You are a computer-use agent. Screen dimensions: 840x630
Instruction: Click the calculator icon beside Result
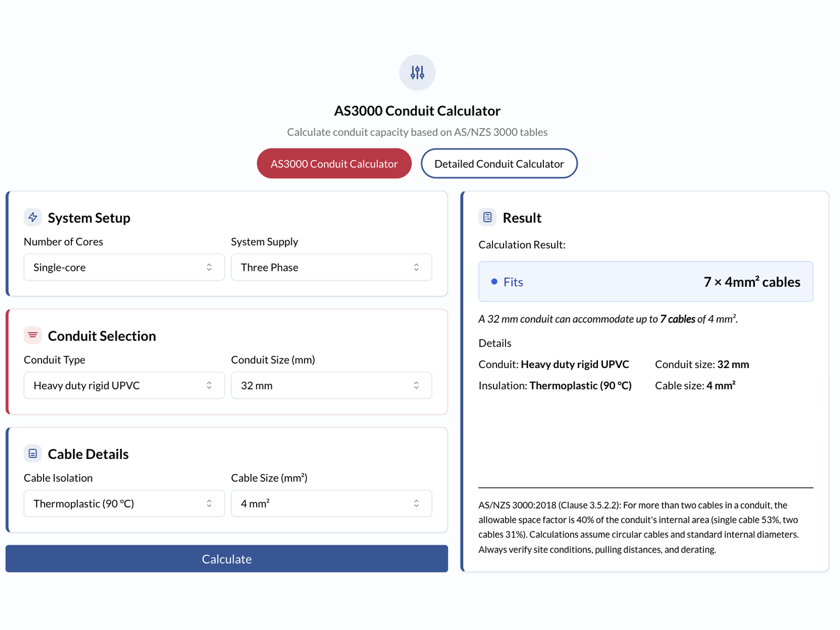tap(487, 217)
